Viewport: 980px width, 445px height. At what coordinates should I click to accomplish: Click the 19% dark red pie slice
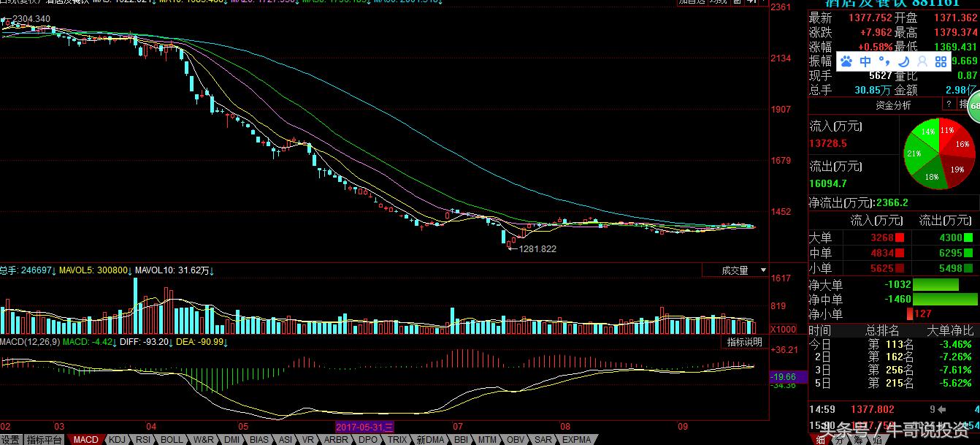957,169
